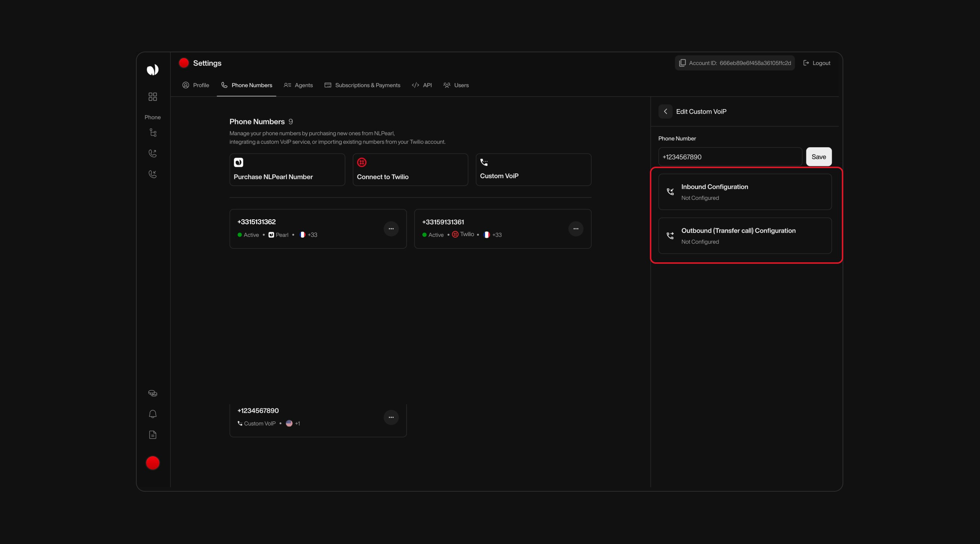
Task: Open options menu for +3315131362 number
Action: pos(391,228)
